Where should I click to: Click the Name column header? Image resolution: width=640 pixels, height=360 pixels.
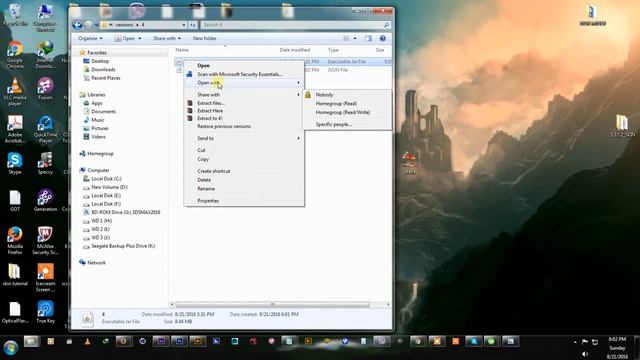(x=182, y=50)
